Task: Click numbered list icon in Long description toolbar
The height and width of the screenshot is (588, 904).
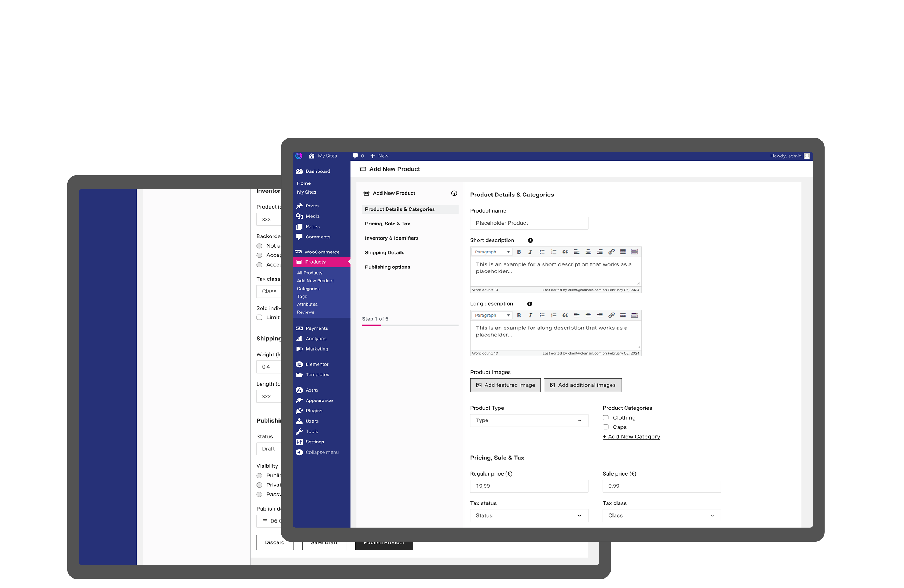Action: click(554, 315)
